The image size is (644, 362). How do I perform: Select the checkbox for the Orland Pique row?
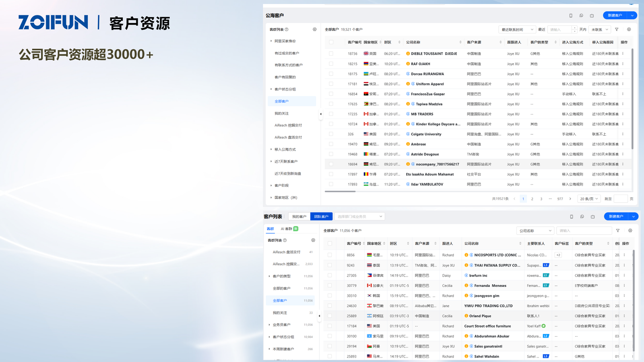click(330, 316)
